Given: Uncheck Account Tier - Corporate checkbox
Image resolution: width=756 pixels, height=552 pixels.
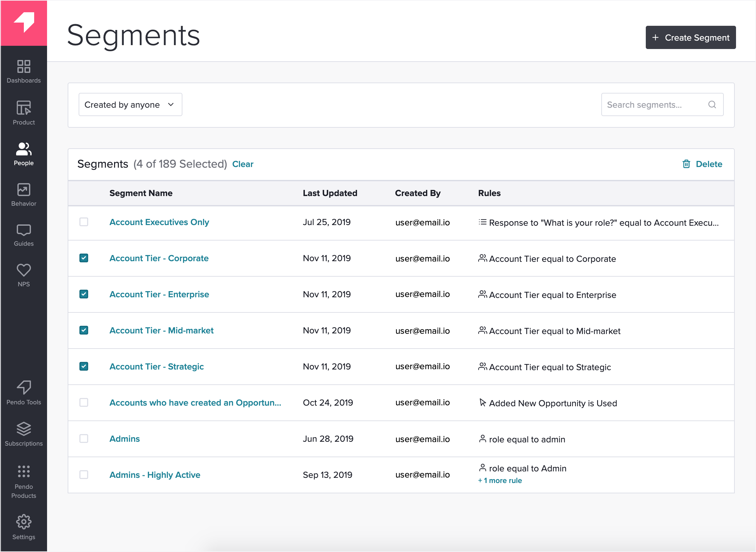Looking at the screenshot, I should coord(84,258).
